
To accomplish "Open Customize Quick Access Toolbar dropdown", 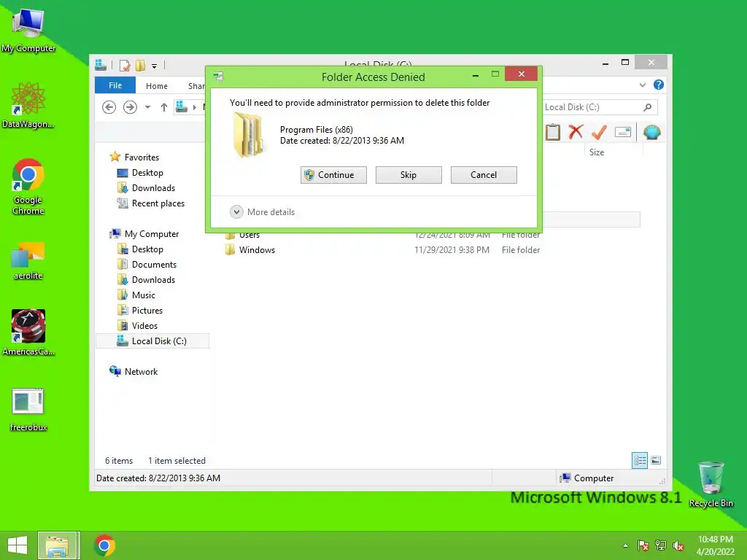I will click(155, 66).
